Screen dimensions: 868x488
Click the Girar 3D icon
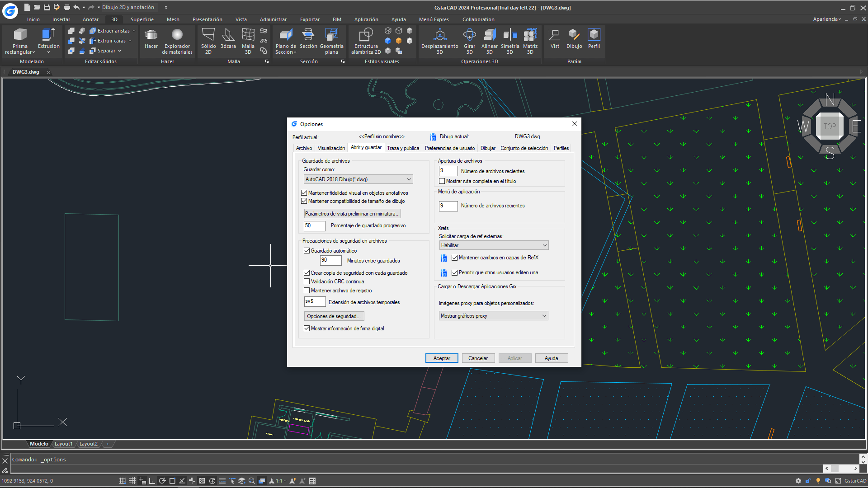pyautogui.click(x=469, y=35)
